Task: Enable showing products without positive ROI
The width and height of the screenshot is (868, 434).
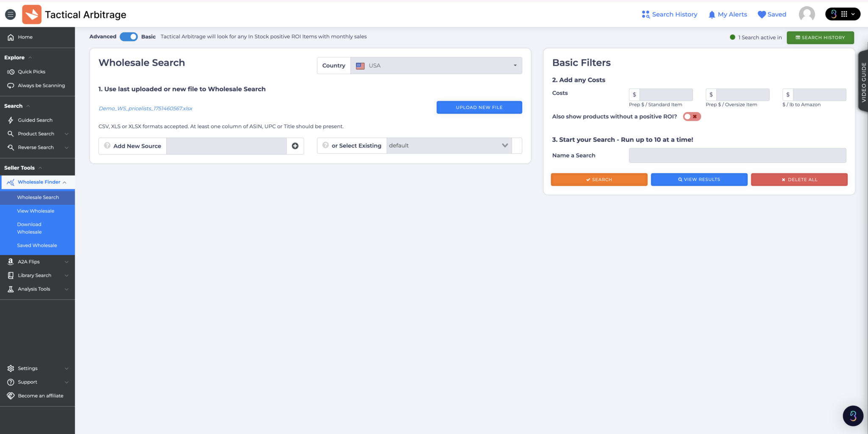Action: tap(692, 117)
